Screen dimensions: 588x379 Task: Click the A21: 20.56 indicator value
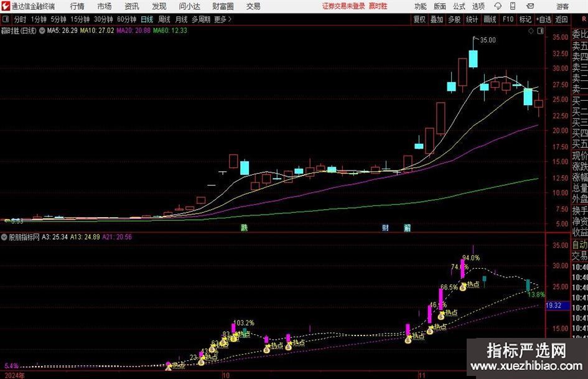pos(117,237)
